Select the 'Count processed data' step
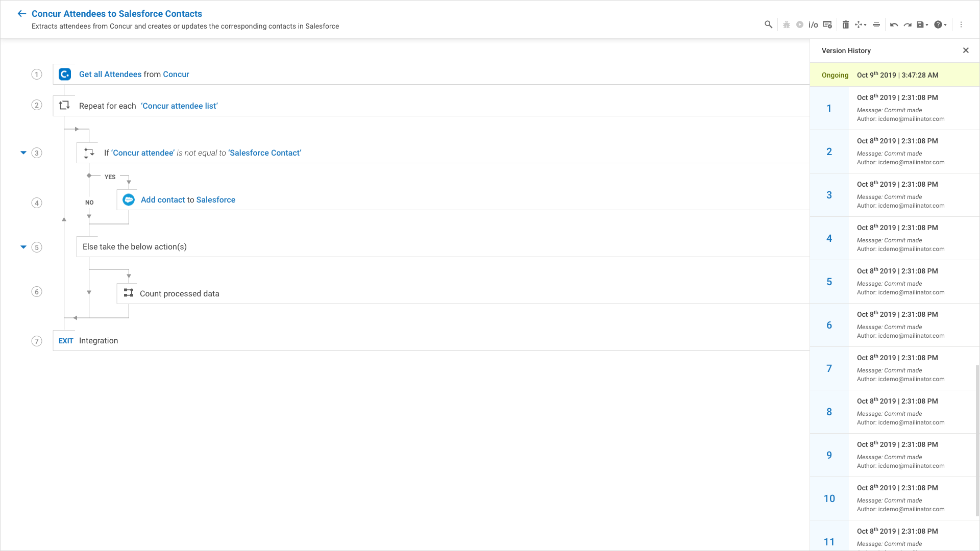Screen dimensions: 980x551 click(x=463, y=294)
